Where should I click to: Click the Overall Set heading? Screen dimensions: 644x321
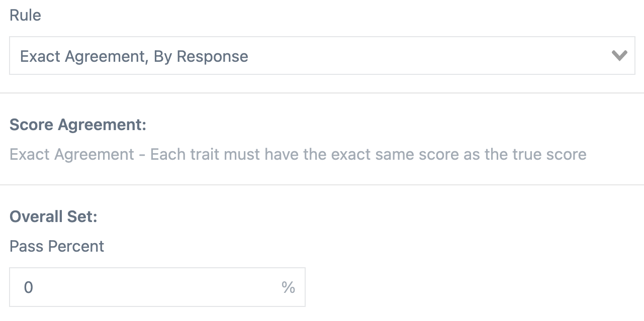(x=53, y=217)
